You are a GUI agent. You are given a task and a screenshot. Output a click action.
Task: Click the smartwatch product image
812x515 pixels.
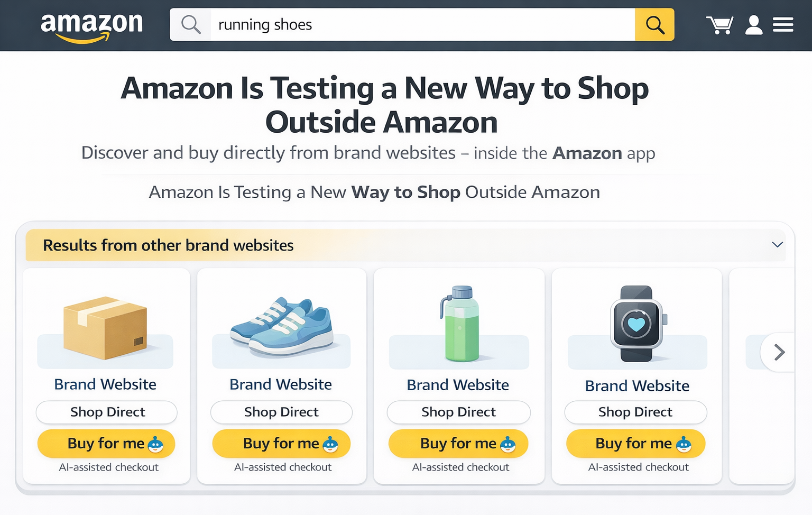[x=637, y=324]
